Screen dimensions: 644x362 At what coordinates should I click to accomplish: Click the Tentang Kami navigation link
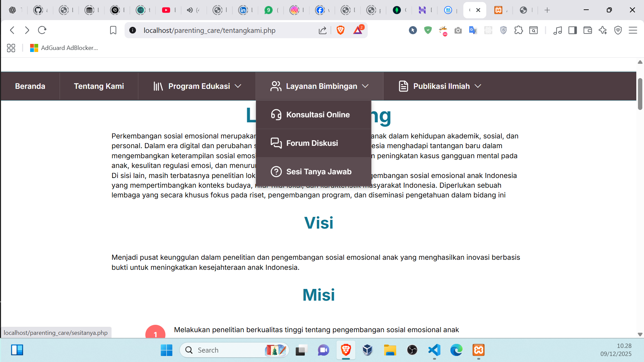point(99,86)
